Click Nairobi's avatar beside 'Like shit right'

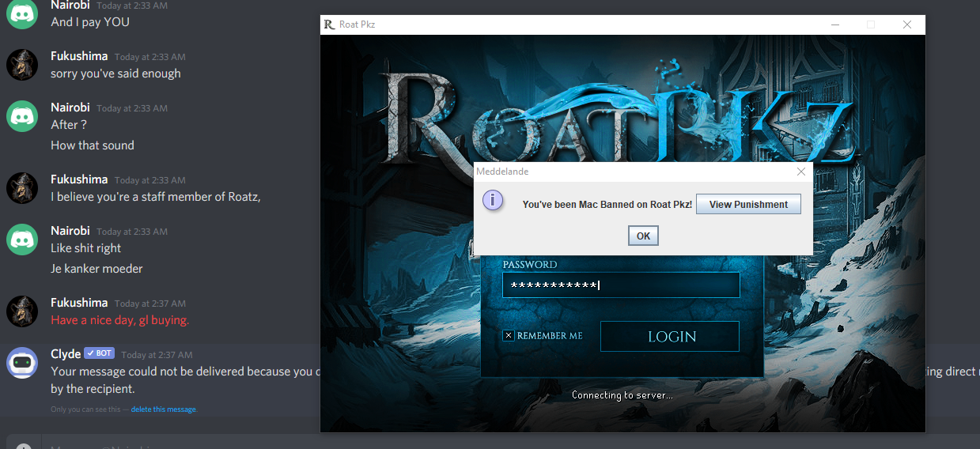[x=22, y=240]
